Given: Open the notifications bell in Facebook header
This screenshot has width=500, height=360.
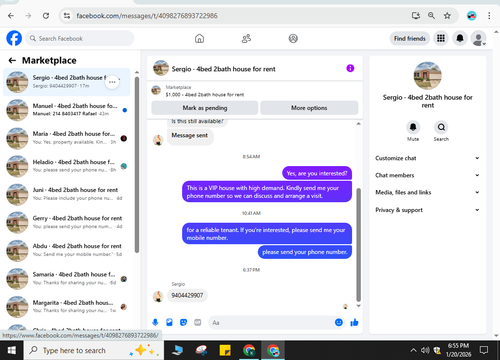Looking at the screenshot, I should pyautogui.click(x=460, y=38).
